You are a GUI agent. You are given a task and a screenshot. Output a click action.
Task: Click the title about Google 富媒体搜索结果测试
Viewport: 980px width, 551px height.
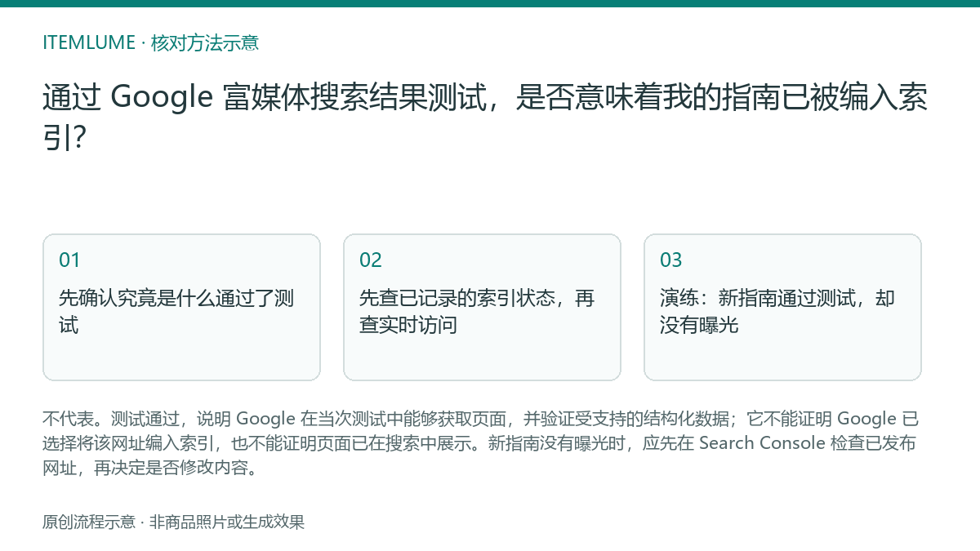point(485,117)
